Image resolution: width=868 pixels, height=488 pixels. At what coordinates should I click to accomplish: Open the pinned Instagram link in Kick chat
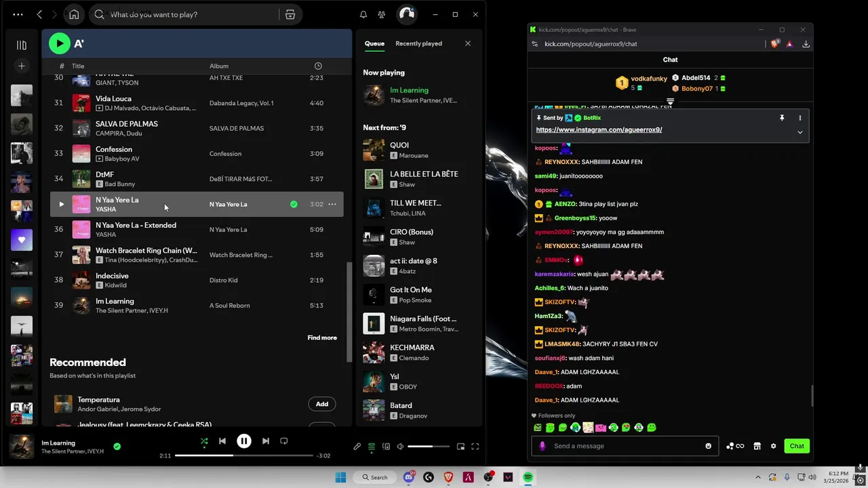(599, 129)
